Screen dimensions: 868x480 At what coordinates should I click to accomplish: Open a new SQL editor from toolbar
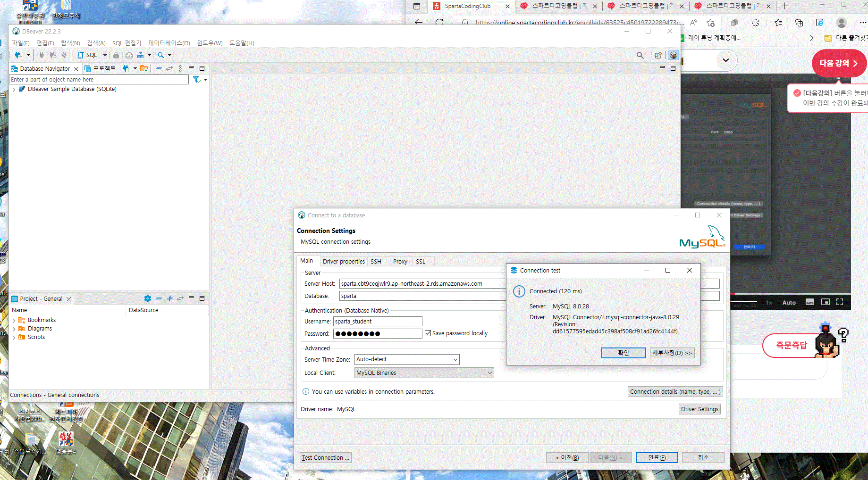tap(87, 55)
